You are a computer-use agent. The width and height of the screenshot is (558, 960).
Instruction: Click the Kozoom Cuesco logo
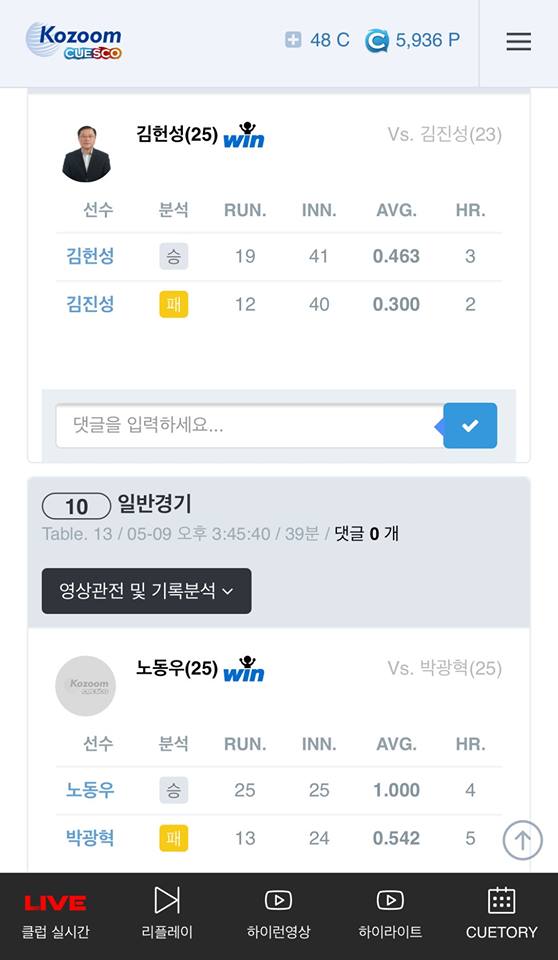74,41
